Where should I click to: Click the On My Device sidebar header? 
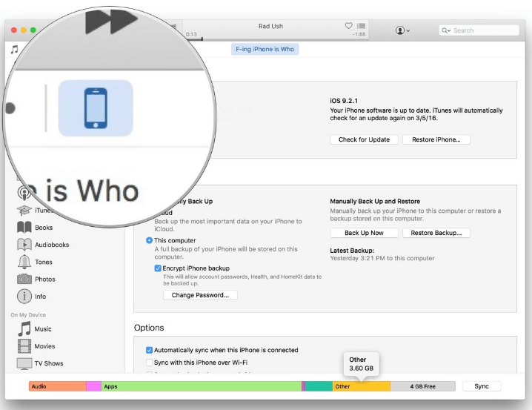pyautogui.click(x=28, y=315)
